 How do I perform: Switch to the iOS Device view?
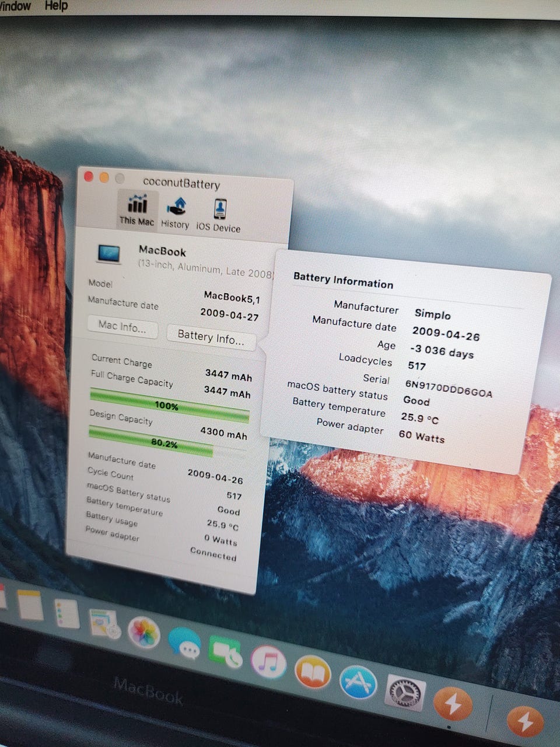(x=219, y=216)
